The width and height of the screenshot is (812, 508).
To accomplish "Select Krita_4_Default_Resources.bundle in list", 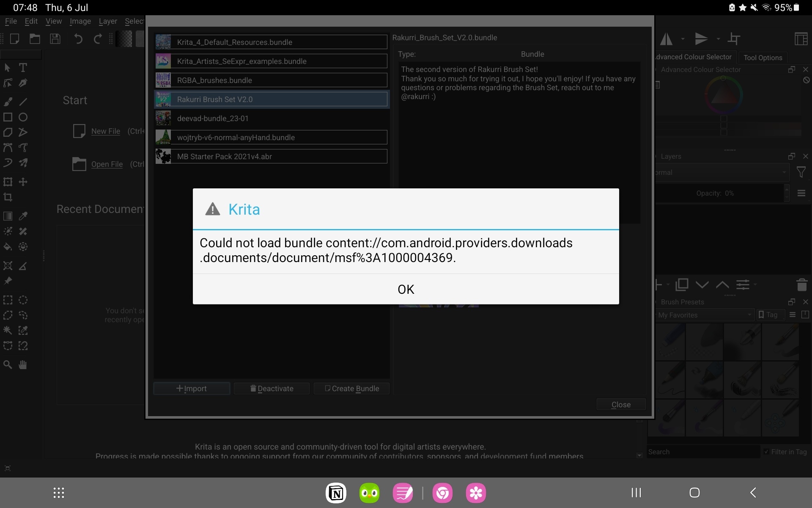I will (x=271, y=42).
